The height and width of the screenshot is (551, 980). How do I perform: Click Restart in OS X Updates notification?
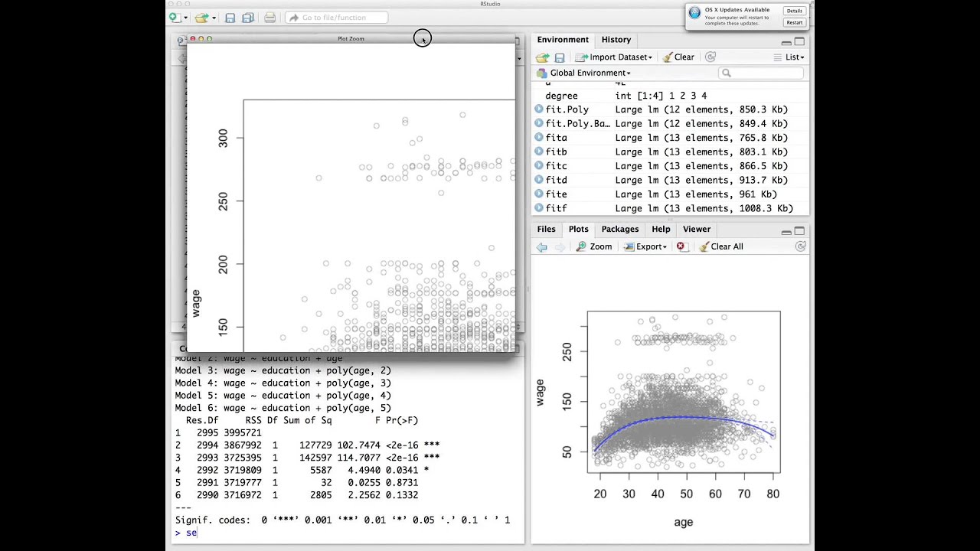pos(794,22)
